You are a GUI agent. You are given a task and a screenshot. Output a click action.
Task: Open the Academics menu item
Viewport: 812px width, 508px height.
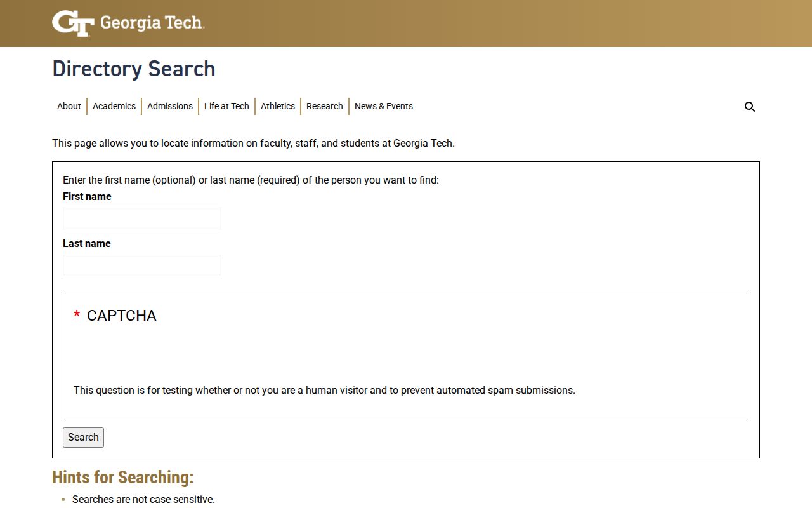tap(114, 106)
